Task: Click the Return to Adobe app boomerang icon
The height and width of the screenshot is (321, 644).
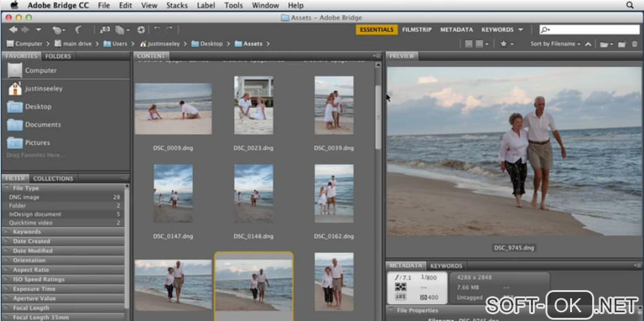Action: point(79,30)
